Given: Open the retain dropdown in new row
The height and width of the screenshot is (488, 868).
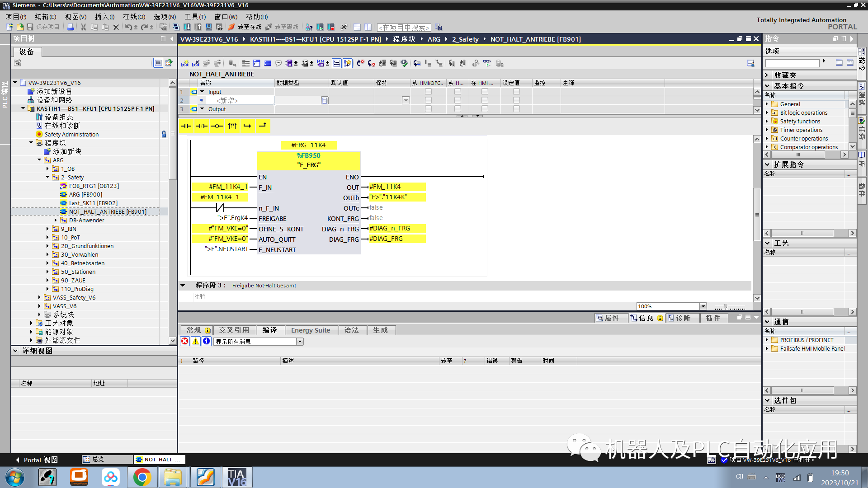Looking at the screenshot, I should [406, 100].
